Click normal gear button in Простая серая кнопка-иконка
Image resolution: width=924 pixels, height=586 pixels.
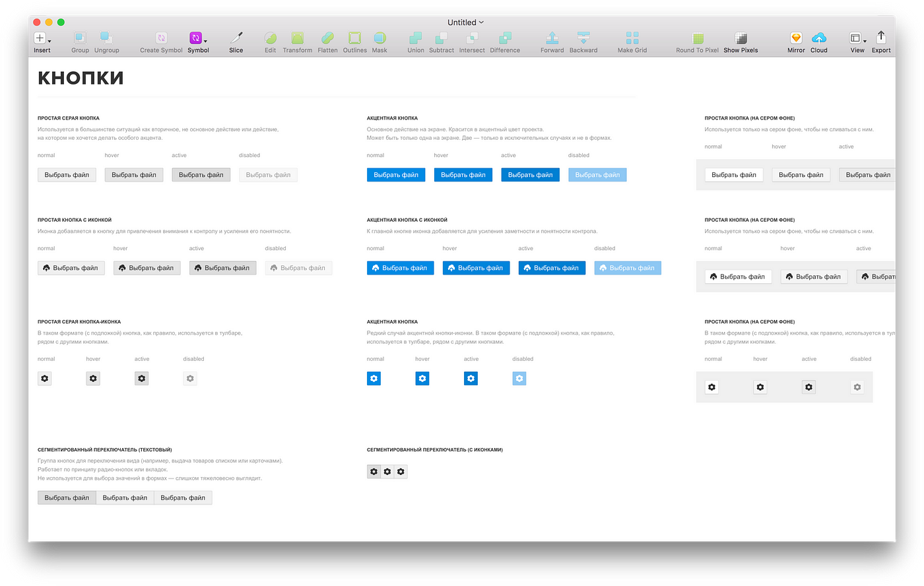(x=44, y=379)
